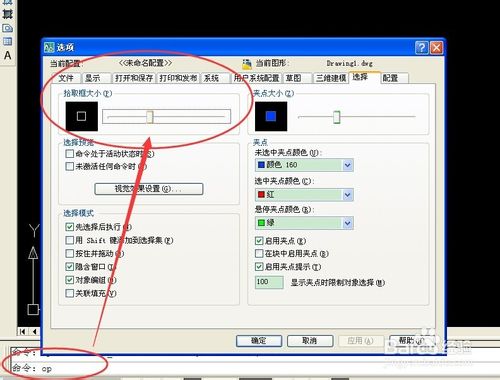Screen dimensions: 500x380
Task: Click the dialog help question-mark icon
Action: [422, 48]
